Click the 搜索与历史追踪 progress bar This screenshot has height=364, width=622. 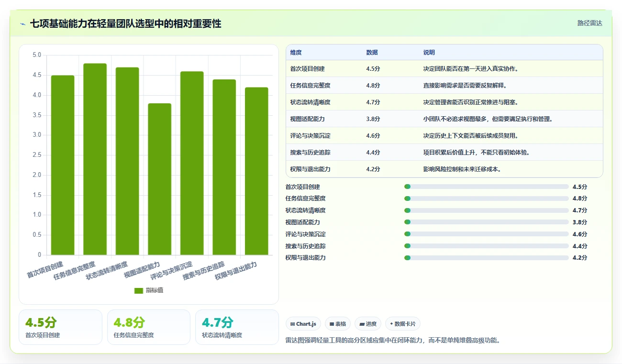[x=486, y=246]
